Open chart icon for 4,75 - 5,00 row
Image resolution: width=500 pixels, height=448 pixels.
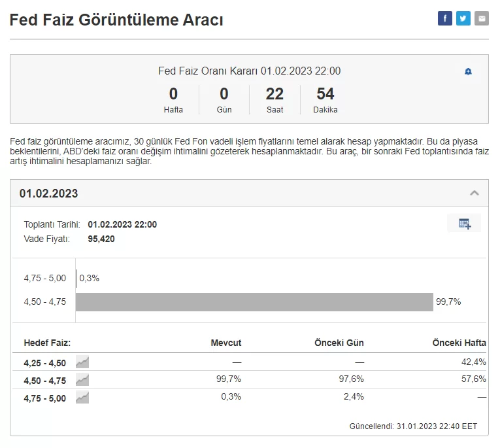[x=82, y=397]
